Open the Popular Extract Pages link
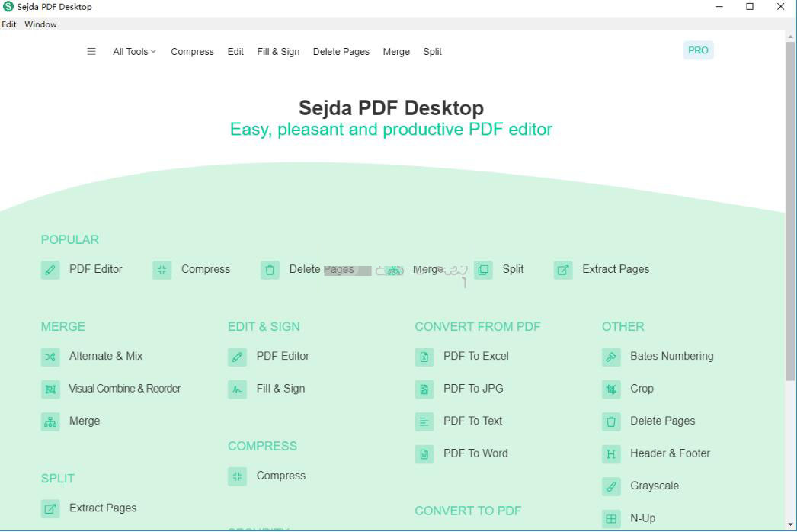Image resolution: width=797 pixels, height=532 pixels. pos(616,269)
